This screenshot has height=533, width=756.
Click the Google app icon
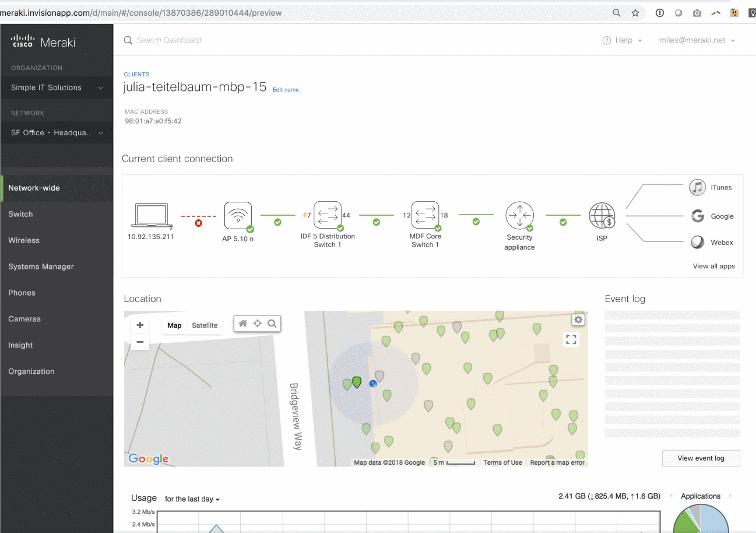(697, 216)
